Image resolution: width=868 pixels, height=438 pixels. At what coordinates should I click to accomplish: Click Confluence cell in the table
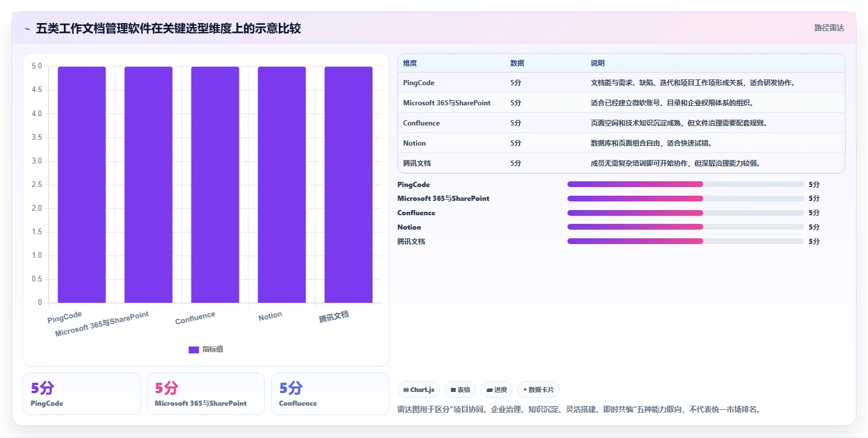[x=422, y=123]
